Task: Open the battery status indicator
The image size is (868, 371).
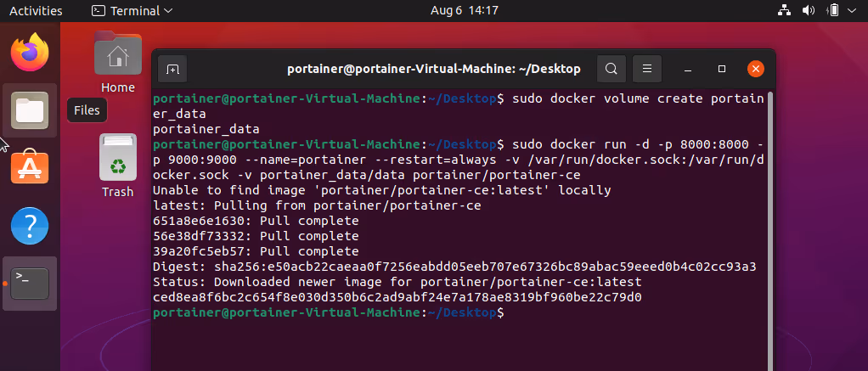Action: pos(833,10)
